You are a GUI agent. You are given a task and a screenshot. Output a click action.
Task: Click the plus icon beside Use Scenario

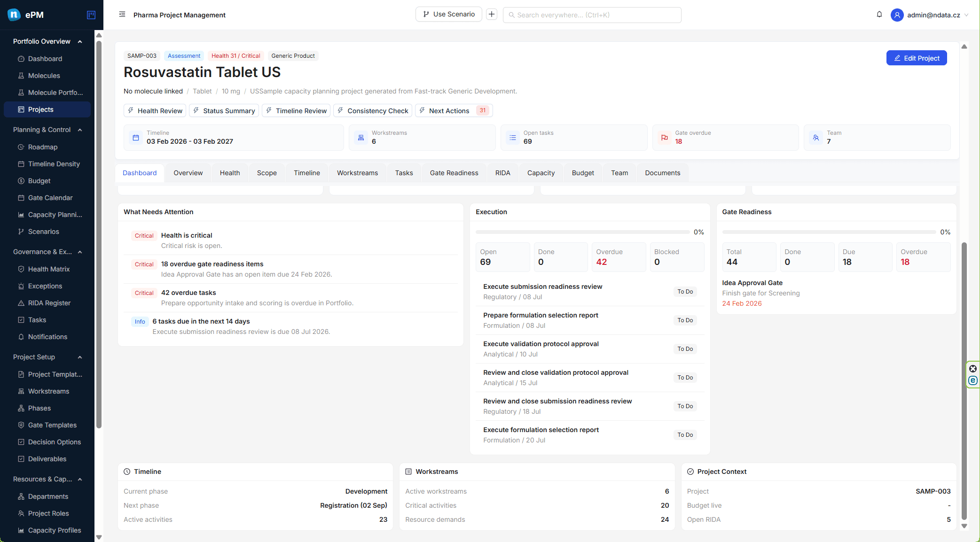492,15
